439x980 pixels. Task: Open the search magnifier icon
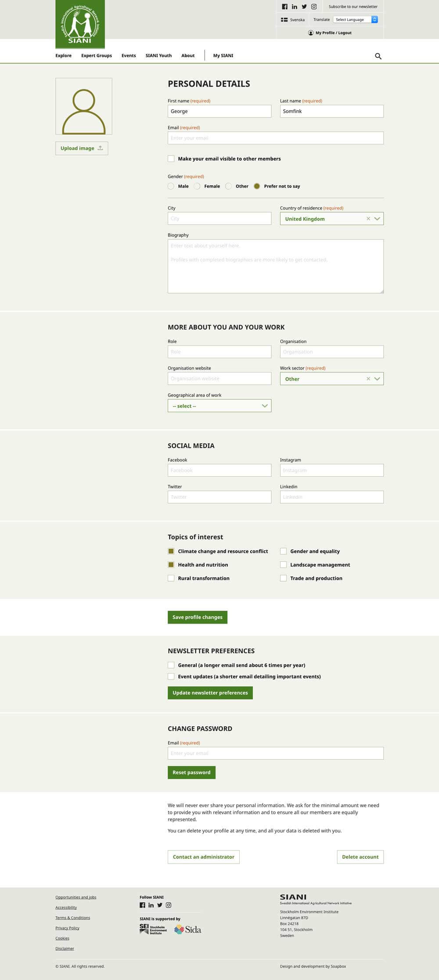(378, 56)
